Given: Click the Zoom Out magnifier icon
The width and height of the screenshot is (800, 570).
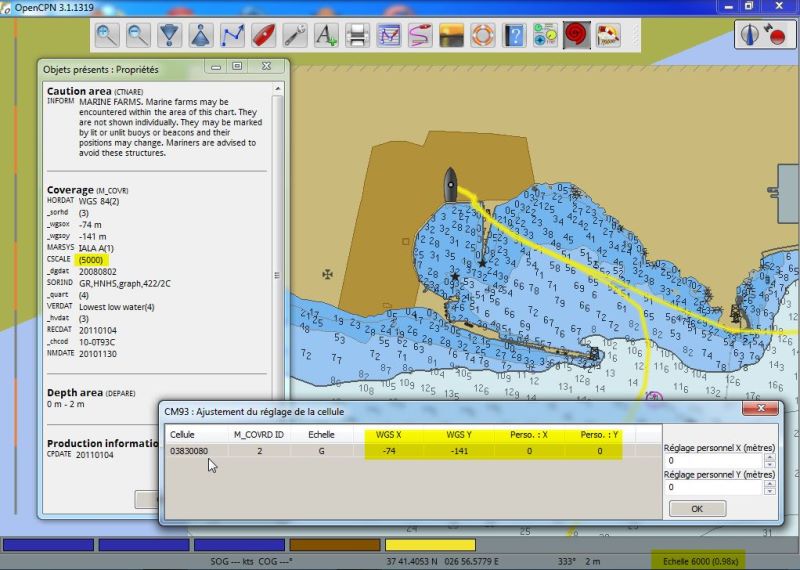Looking at the screenshot, I should coord(138,35).
